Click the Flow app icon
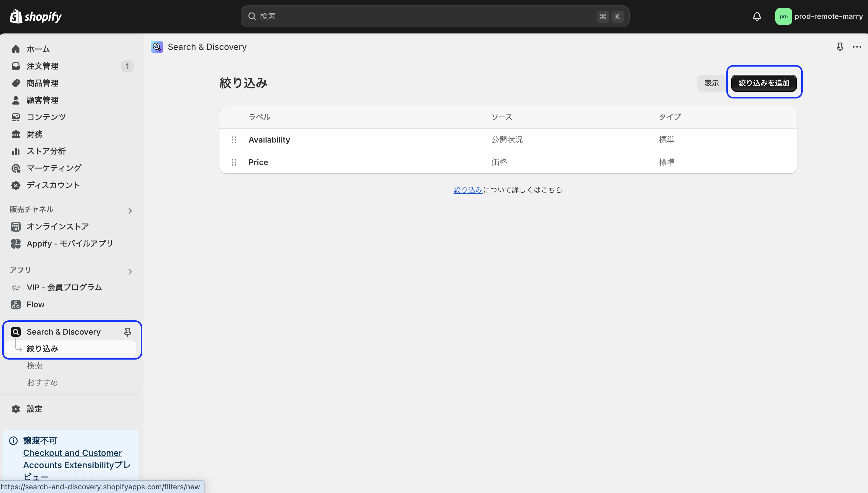Screen dimensions: 868x493 15,304
